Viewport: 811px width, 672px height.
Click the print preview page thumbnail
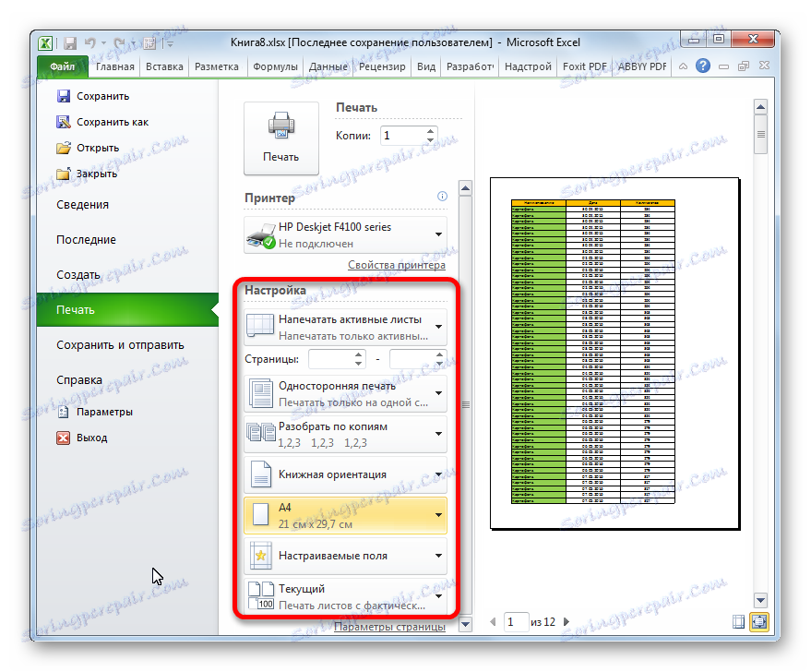(x=615, y=354)
